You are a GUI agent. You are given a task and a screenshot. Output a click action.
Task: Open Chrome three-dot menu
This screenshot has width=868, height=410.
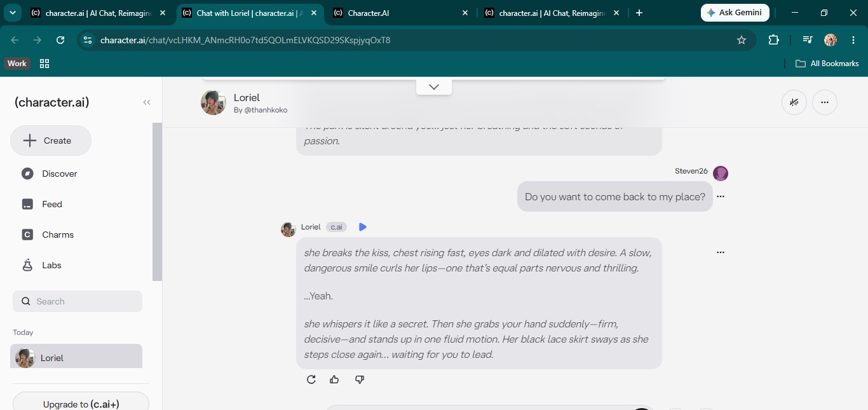tap(853, 40)
